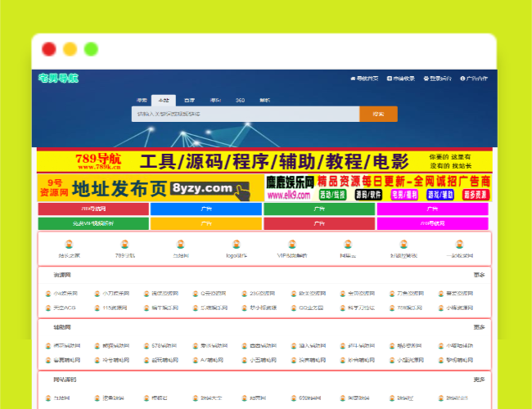Expand 更多 for the 资源网 section

pos(479,275)
